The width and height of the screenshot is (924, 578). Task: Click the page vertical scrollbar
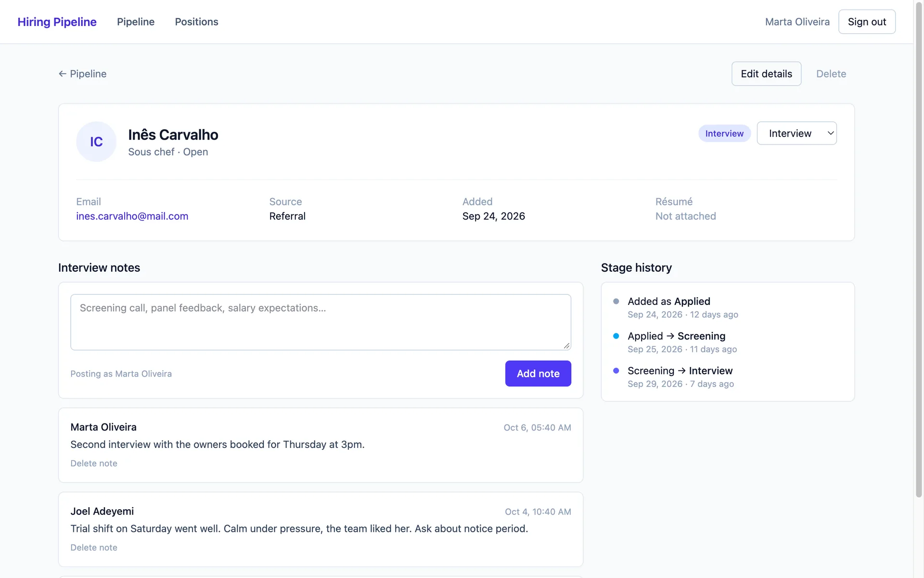click(x=919, y=250)
